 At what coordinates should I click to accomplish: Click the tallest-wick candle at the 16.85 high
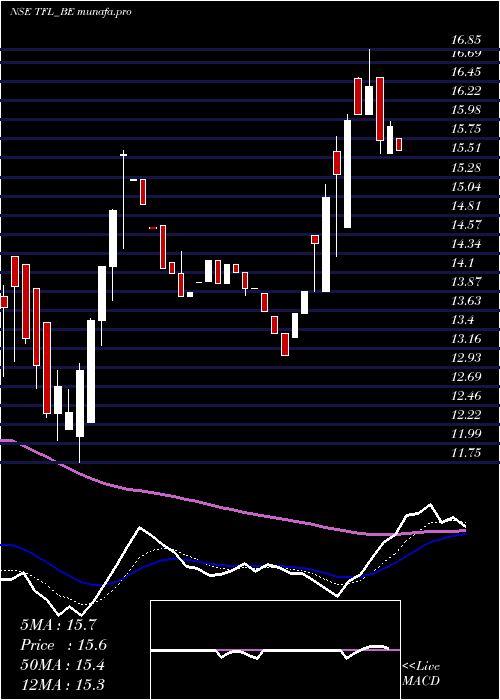(x=369, y=82)
